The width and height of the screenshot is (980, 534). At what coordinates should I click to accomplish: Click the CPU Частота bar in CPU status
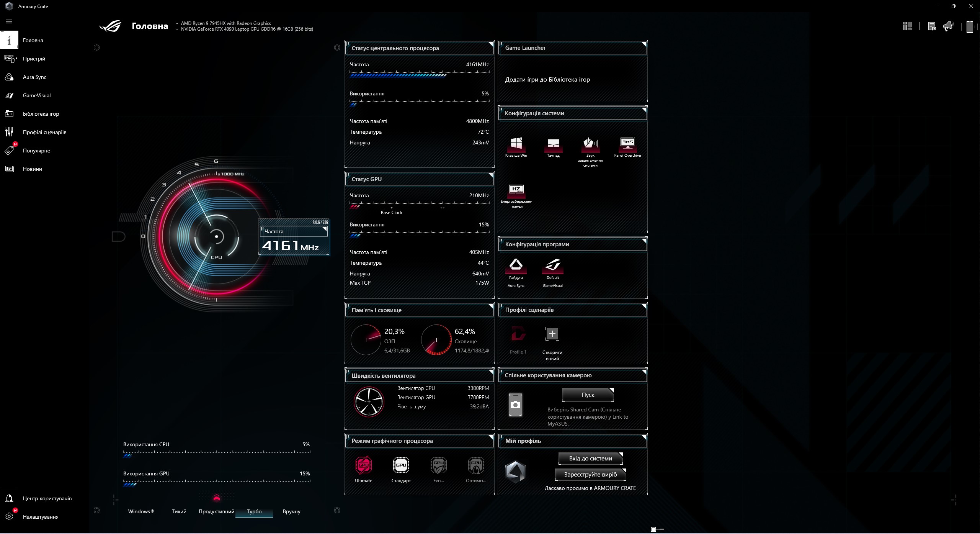[x=420, y=74]
